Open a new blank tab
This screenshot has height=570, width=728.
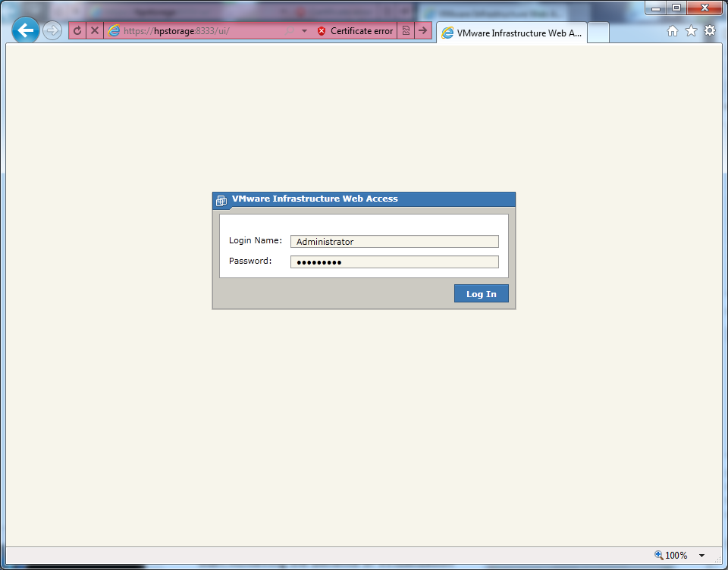[x=598, y=33]
